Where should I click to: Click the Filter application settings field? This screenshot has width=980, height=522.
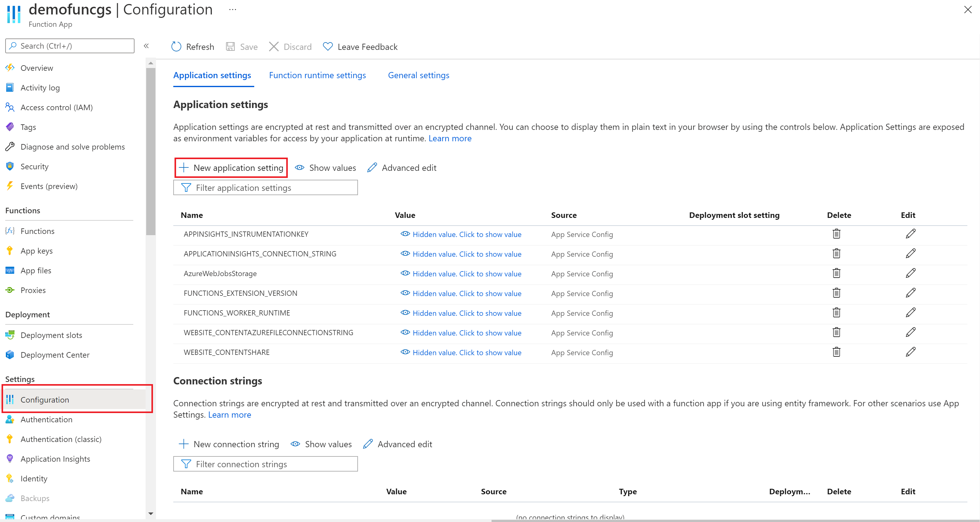tap(265, 187)
